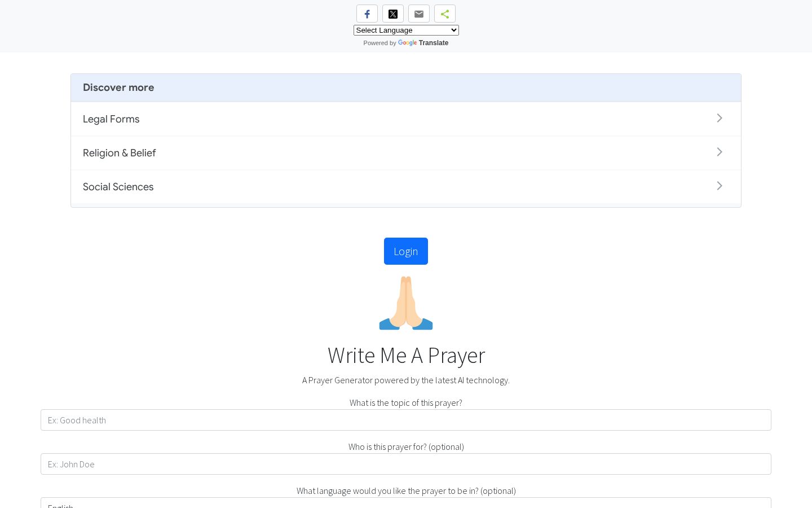This screenshot has width=812, height=508.
Task: Click the chevron beside Legal Forms
Action: point(720,118)
